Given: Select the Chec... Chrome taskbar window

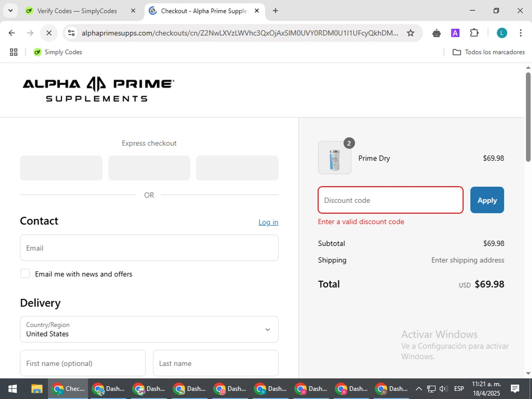Looking at the screenshot, I should (68, 389).
